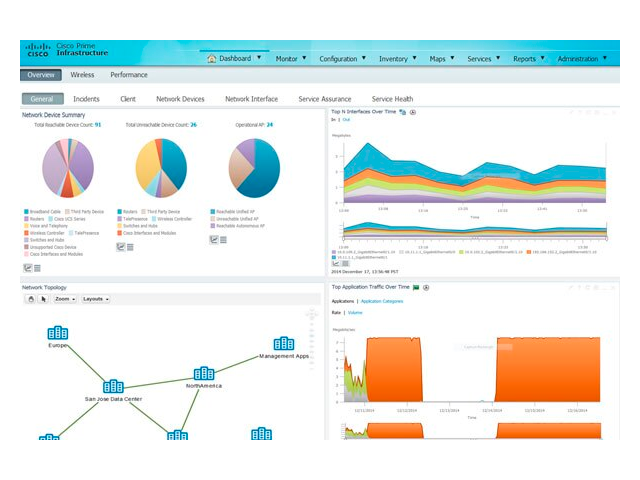Click the Application Categories link
640x480 pixels.
tap(382, 300)
